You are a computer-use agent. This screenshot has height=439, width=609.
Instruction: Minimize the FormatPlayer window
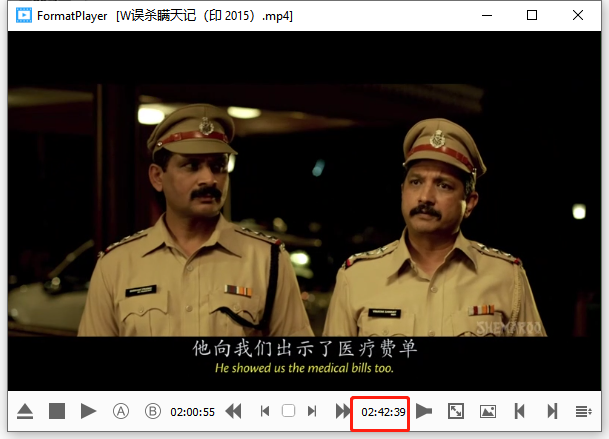coord(487,16)
